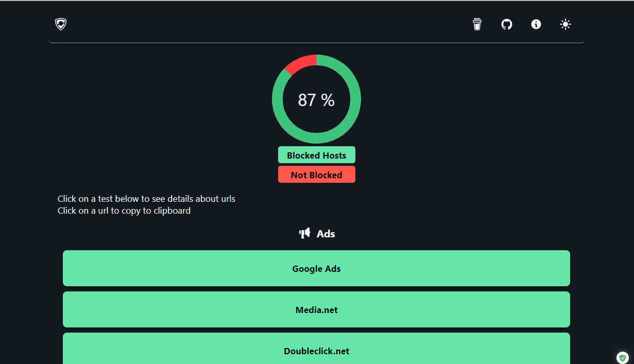The height and width of the screenshot is (364, 634).
Task: Click the red not-blocked chart segment
Action: pyautogui.click(x=302, y=63)
